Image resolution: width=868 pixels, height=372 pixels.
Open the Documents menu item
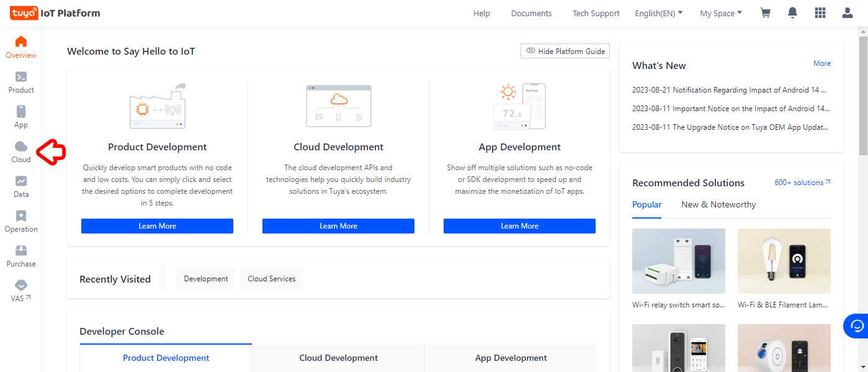point(531,13)
